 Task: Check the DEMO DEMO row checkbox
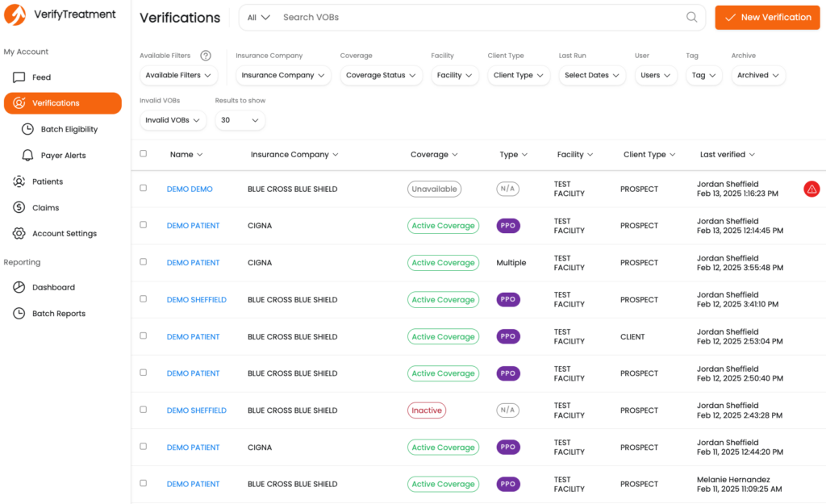144,188
